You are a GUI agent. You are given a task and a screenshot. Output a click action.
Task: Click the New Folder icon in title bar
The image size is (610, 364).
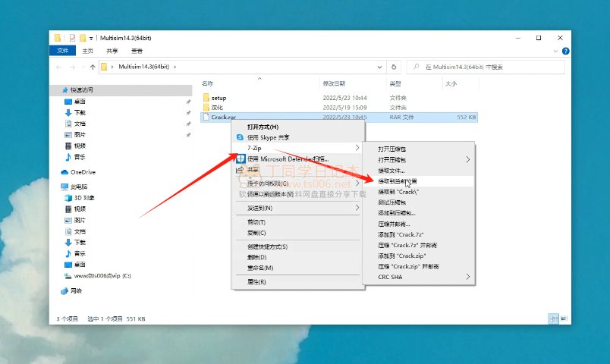tap(83, 38)
